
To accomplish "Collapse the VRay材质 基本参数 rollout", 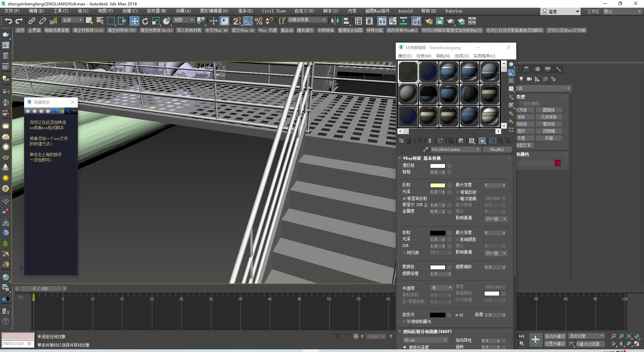I will 400,158.
